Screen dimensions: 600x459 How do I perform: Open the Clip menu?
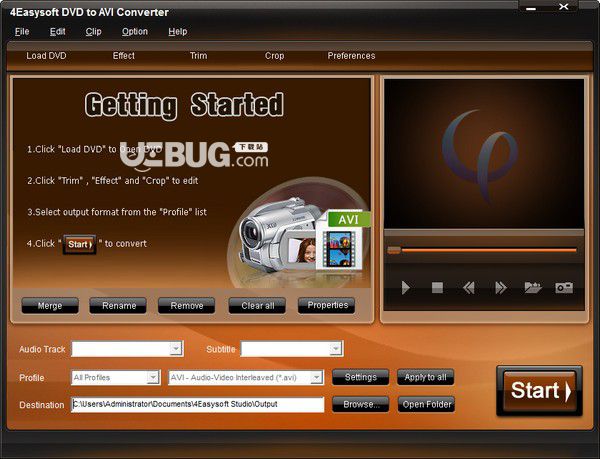click(x=93, y=31)
